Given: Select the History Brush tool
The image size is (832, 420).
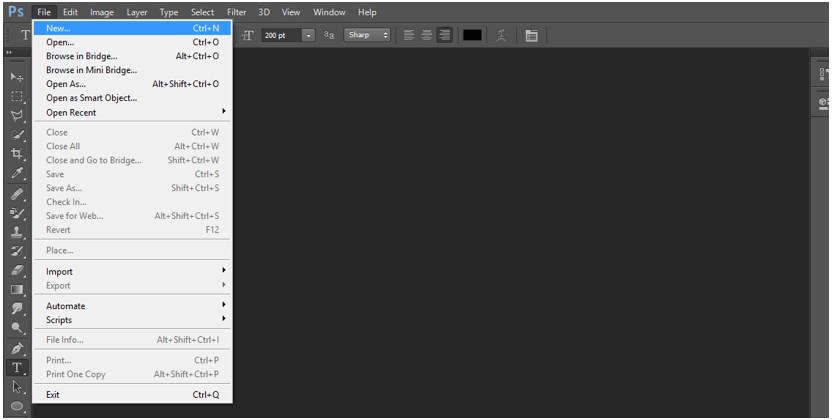Looking at the screenshot, I should click(17, 251).
